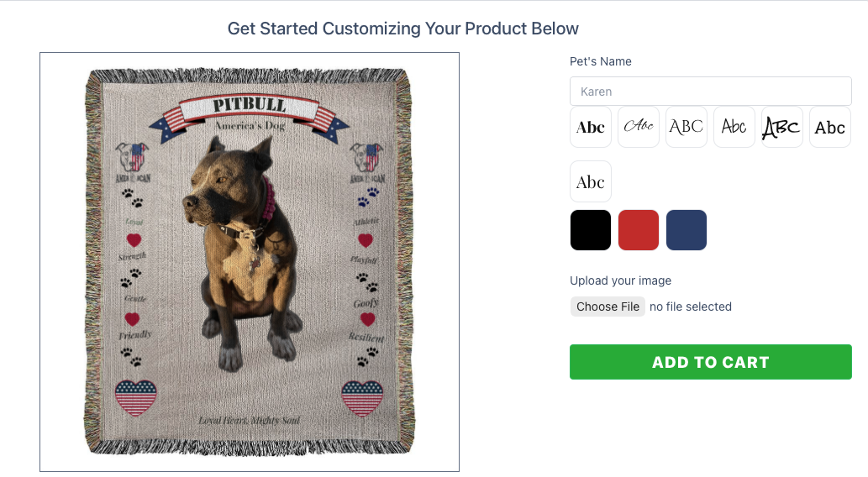Choose the cursive script Abc font
Screen dimensions: 868x477
coord(639,127)
